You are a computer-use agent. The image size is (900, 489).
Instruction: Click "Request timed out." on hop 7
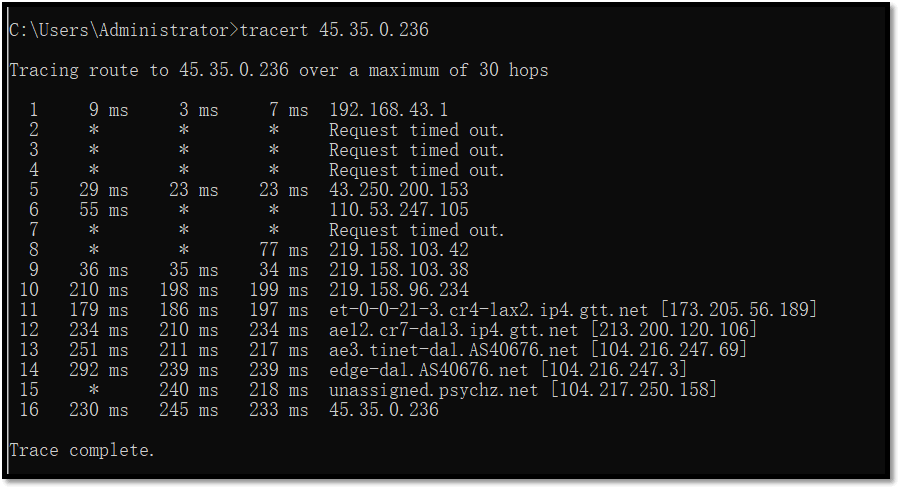click(416, 230)
